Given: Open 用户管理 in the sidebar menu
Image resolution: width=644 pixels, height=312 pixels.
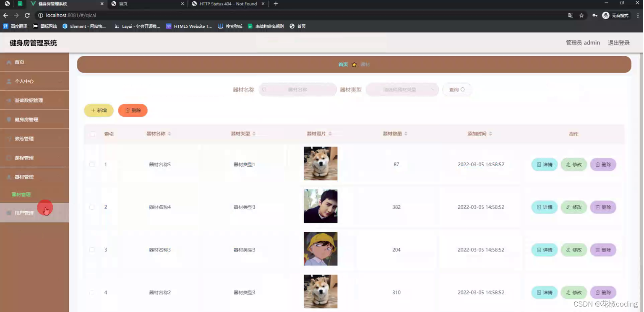Looking at the screenshot, I should coord(25,212).
